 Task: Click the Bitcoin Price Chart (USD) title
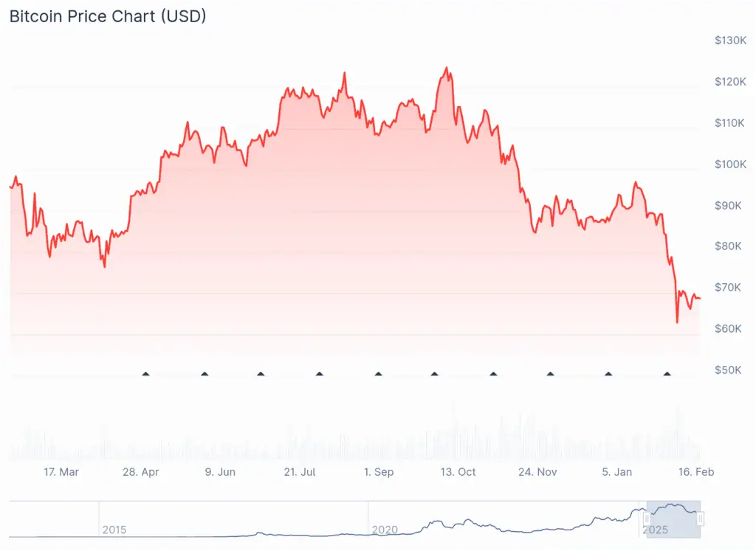pyautogui.click(x=108, y=16)
